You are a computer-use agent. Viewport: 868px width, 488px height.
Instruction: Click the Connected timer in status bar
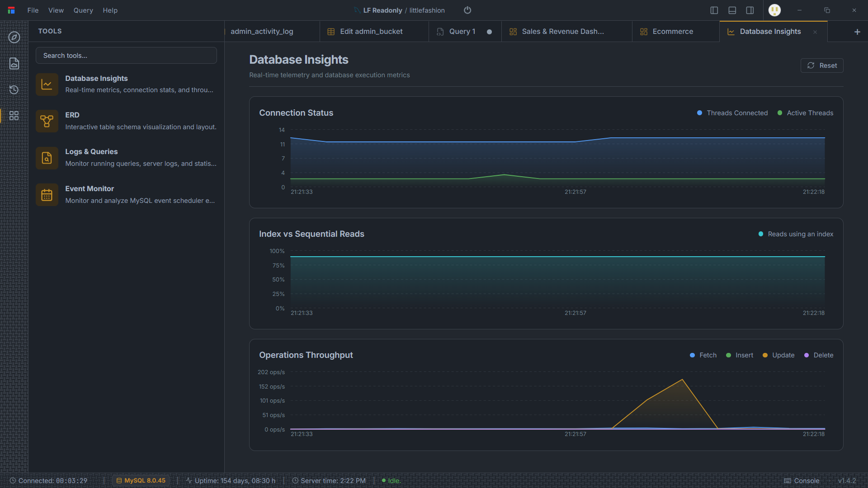(48, 481)
